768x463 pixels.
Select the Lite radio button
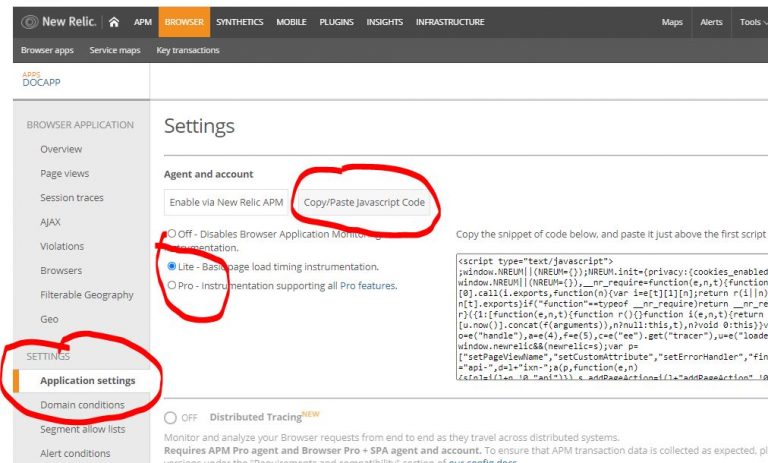point(171,266)
